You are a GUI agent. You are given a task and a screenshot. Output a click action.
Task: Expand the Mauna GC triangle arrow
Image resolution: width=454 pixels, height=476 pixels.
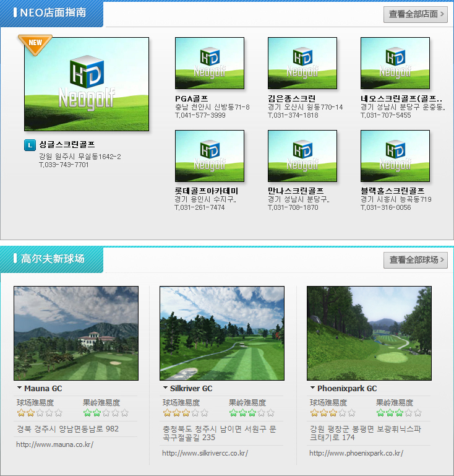click(x=19, y=388)
